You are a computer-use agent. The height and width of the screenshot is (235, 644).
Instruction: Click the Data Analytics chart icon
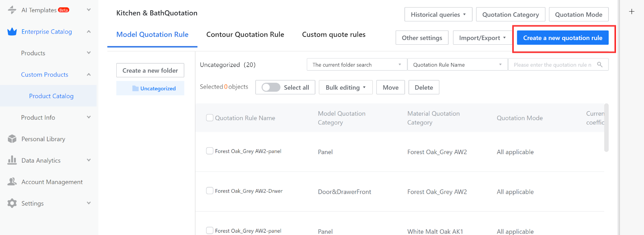click(x=12, y=160)
